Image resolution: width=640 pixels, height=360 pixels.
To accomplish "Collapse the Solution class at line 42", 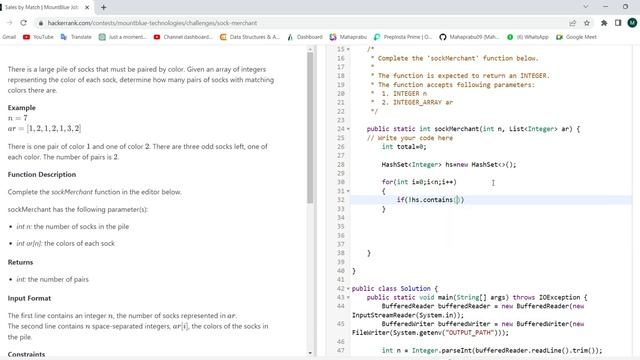I will 348,288.
